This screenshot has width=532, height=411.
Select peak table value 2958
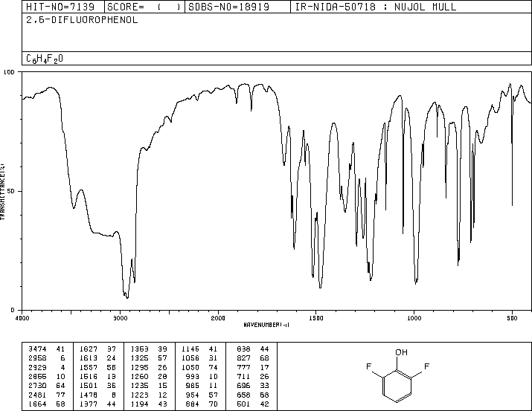(x=37, y=357)
